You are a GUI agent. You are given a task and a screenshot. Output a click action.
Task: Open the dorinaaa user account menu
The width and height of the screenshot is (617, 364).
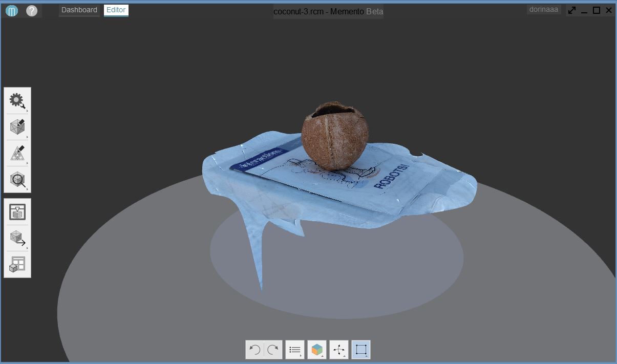point(544,10)
